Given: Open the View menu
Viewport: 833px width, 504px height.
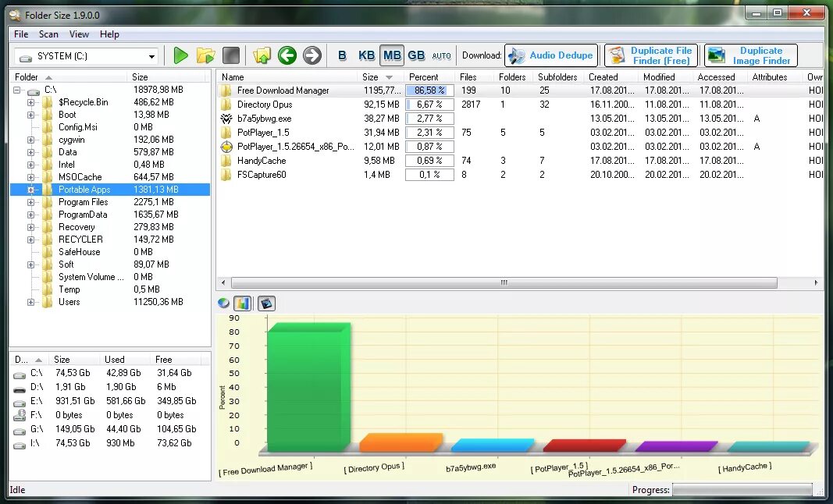Looking at the screenshot, I should click(x=79, y=34).
